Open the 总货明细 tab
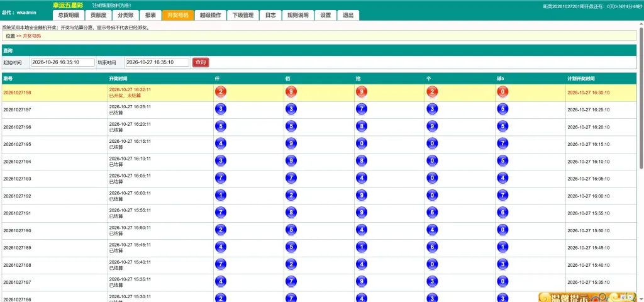Viewport: 644px width, 302px height. pyautogui.click(x=69, y=15)
